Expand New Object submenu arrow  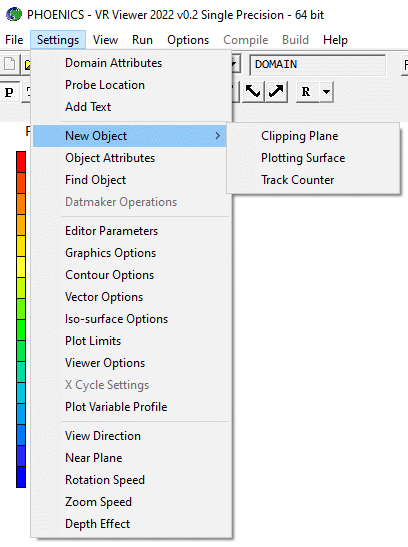[x=218, y=136]
